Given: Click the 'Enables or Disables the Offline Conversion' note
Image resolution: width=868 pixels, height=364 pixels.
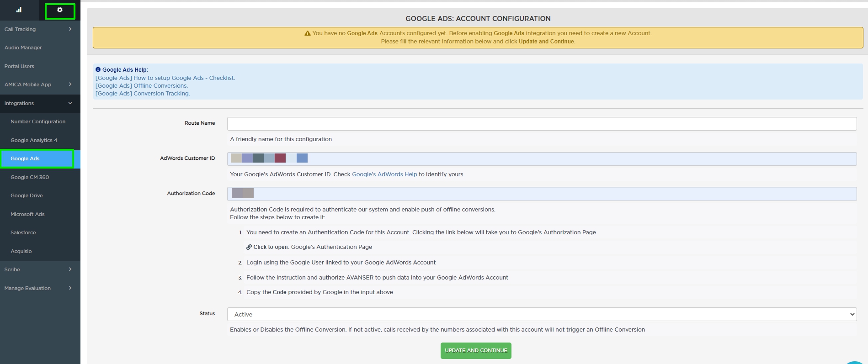Looking at the screenshot, I should coord(437,330).
